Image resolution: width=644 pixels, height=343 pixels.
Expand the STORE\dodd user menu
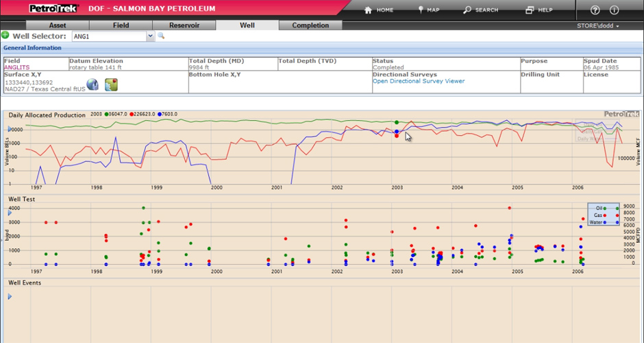pyautogui.click(x=598, y=26)
